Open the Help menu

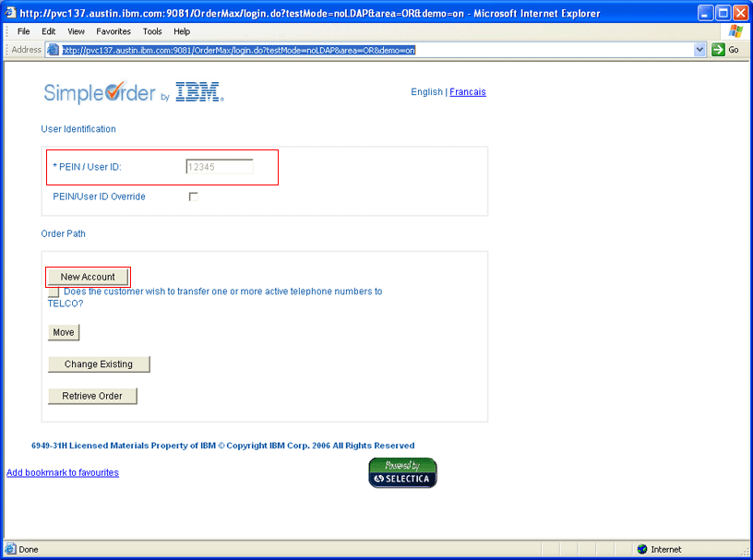(x=182, y=31)
